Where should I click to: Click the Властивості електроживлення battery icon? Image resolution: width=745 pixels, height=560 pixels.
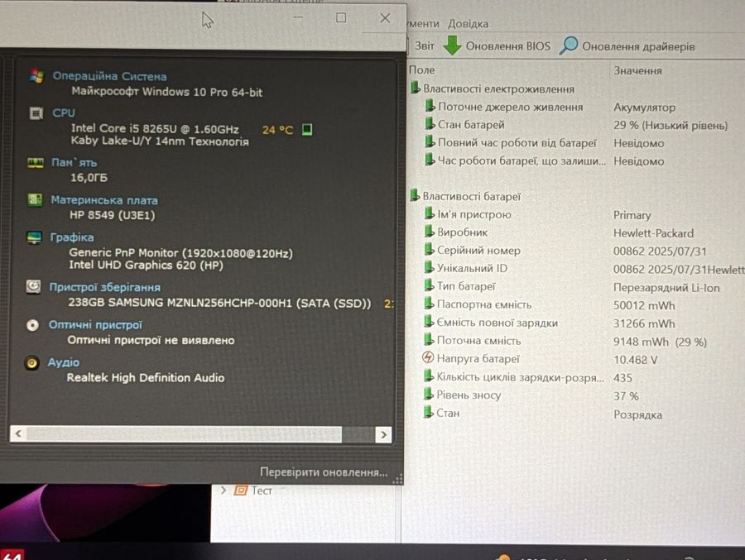(416, 88)
